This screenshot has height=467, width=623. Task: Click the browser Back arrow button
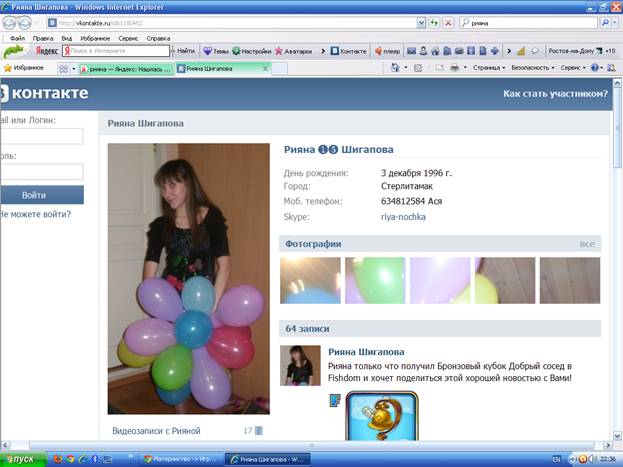click(9, 23)
